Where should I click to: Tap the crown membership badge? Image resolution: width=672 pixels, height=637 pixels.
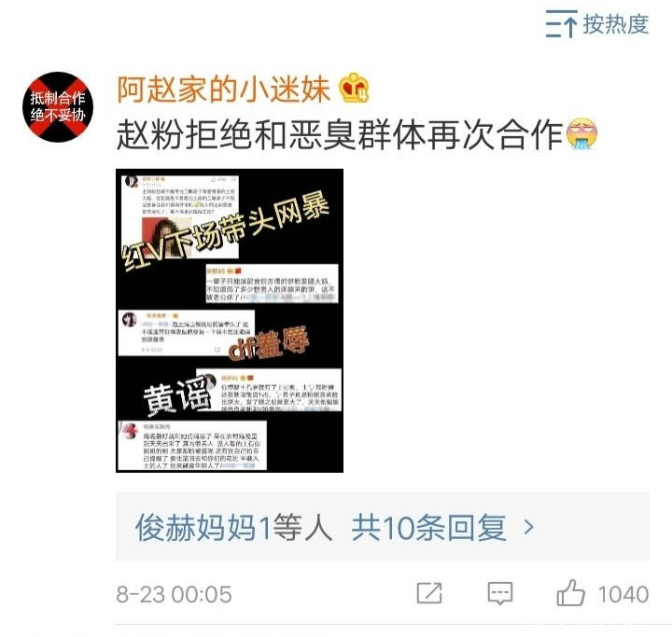click(354, 89)
